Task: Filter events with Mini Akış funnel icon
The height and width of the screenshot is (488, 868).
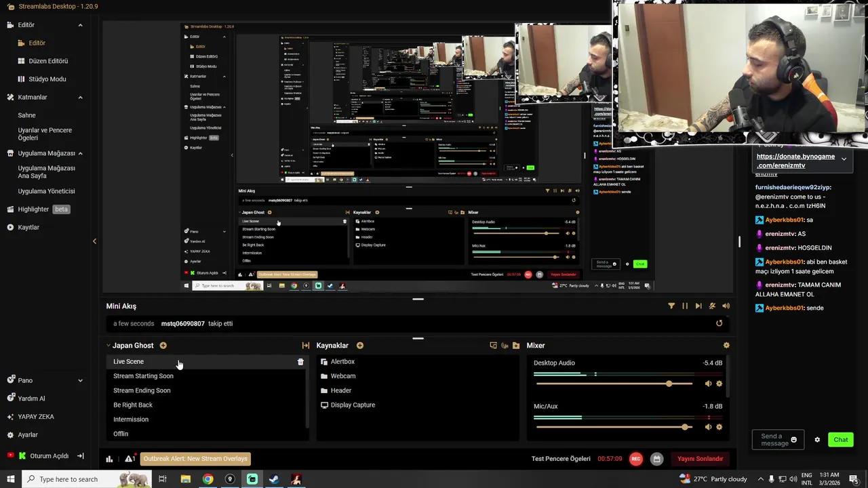Action: coord(671,306)
